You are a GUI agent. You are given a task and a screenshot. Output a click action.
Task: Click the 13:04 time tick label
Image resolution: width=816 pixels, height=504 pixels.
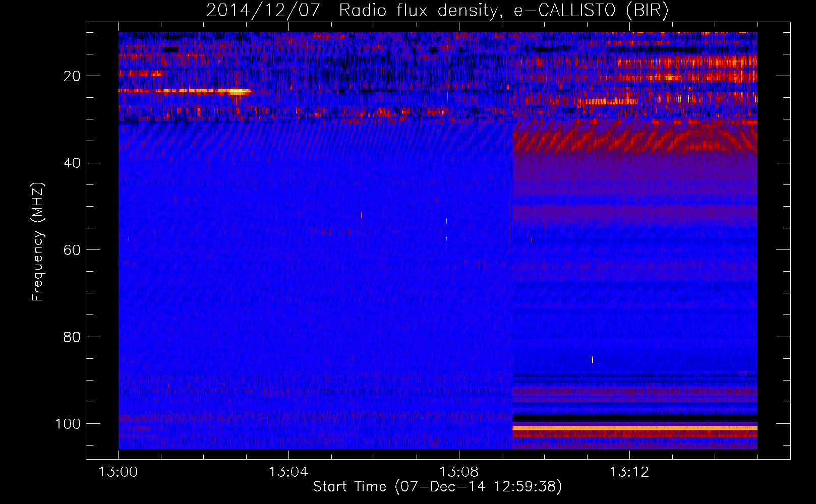point(288,472)
